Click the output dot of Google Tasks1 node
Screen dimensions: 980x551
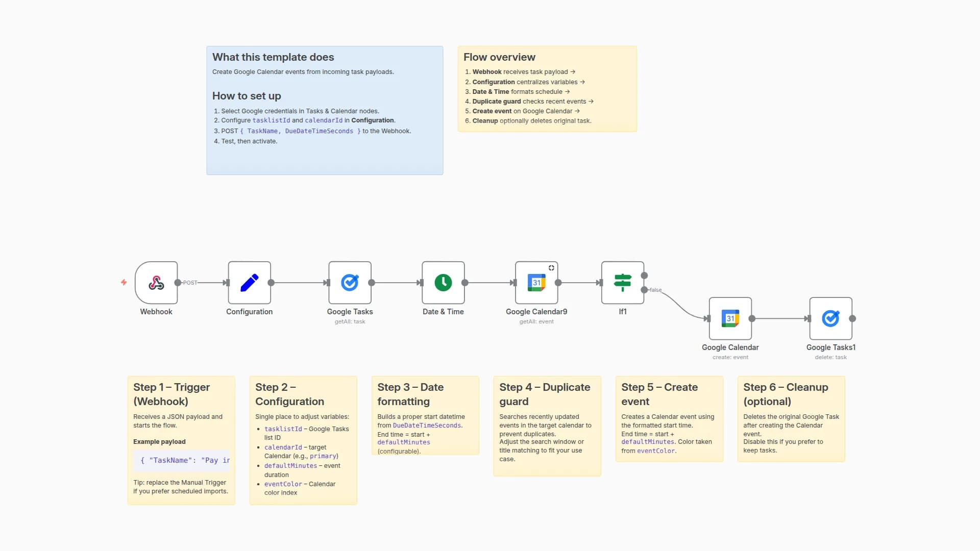pos(851,319)
